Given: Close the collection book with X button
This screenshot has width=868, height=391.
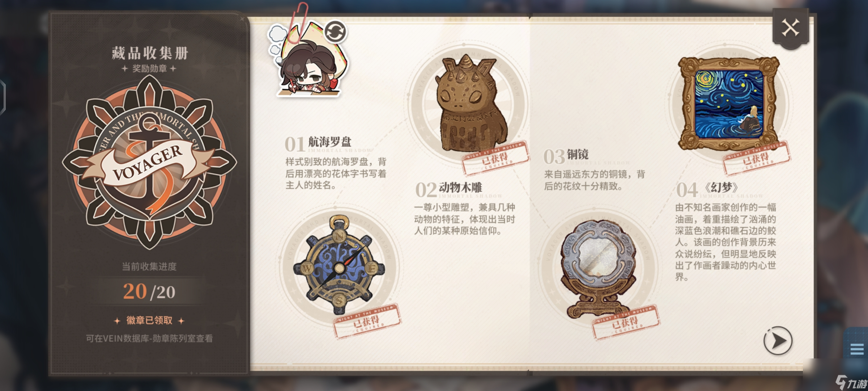Looking at the screenshot, I should 790,28.
